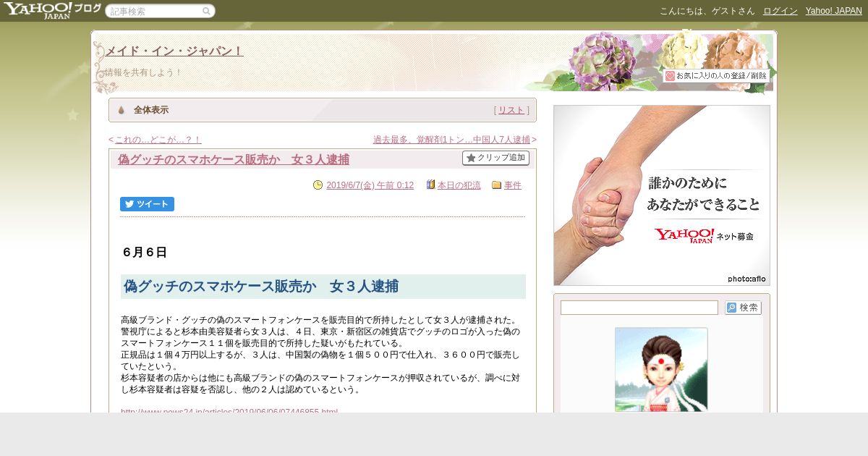The height and width of the screenshot is (456, 868).
Task: Open the 事件 category link
Action: 513,185
